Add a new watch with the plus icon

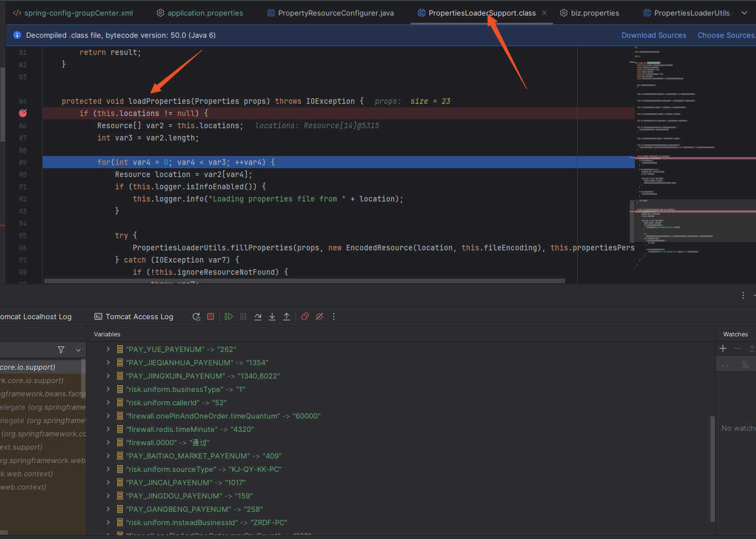pos(723,349)
